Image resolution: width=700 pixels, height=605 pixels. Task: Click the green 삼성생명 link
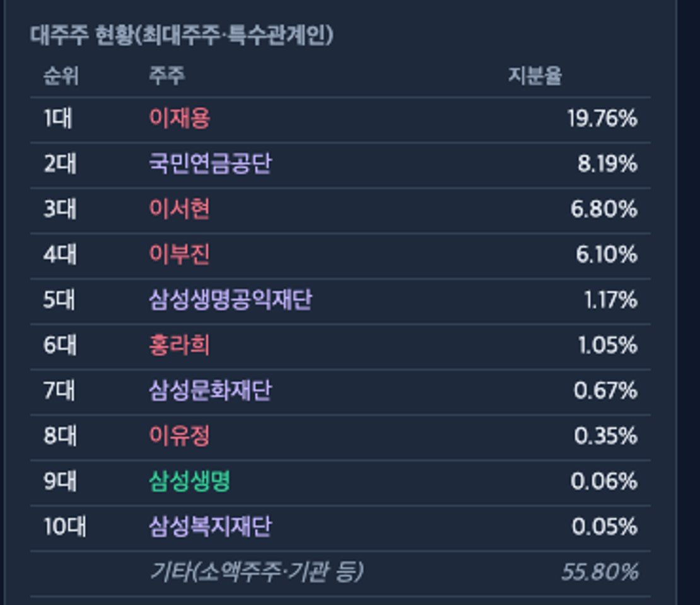click(x=190, y=481)
